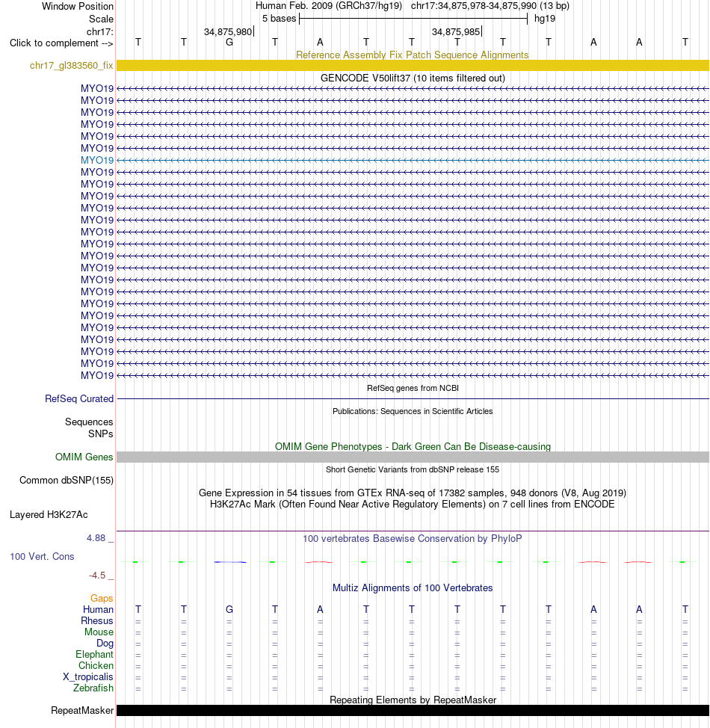Open the RefSeq genes from NCBI title

coord(413,388)
